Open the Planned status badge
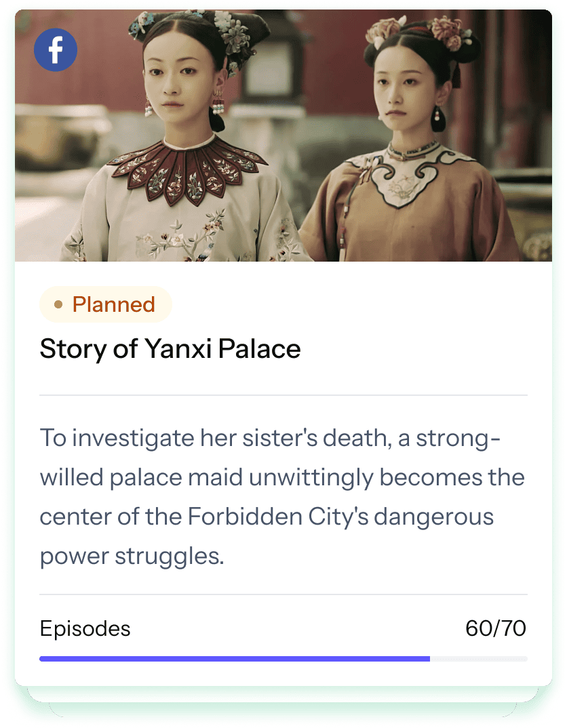The height and width of the screenshot is (728, 567). point(106,304)
